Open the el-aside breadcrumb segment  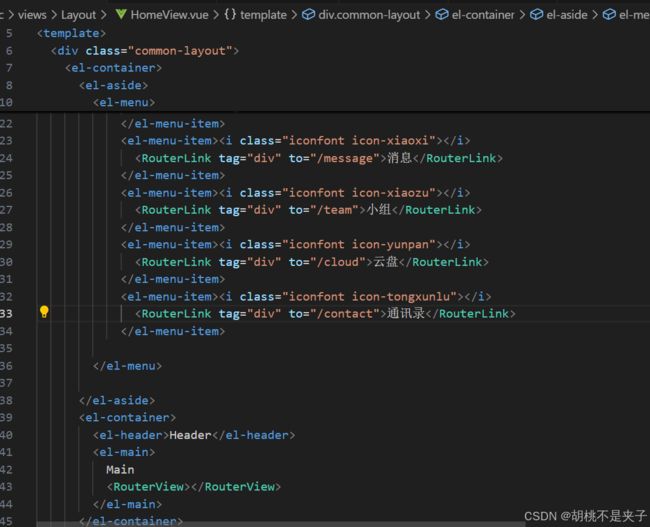pyautogui.click(x=567, y=15)
